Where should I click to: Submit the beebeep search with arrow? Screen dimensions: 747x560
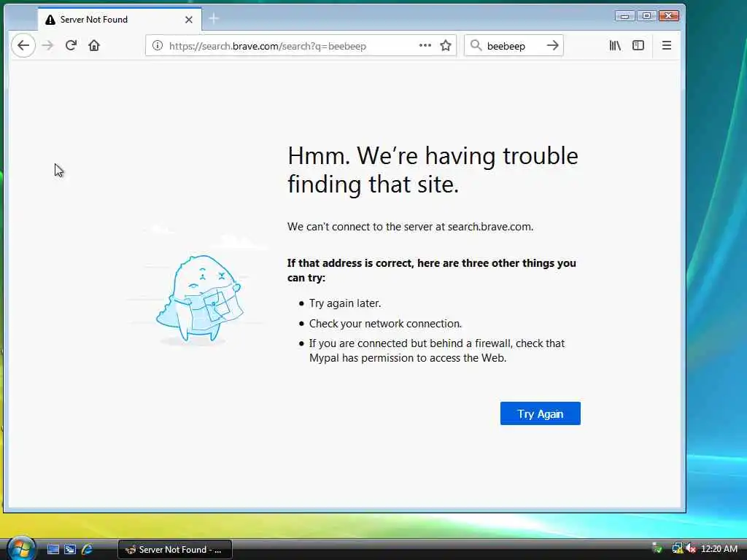[553, 46]
